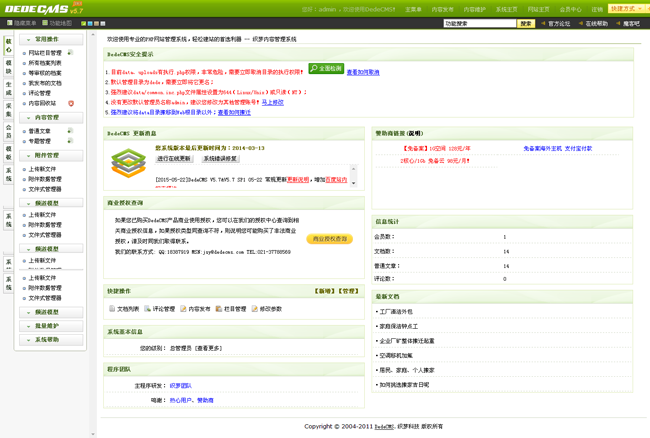
Task: Click the 进行在线更新 button
Action: pyautogui.click(x=175, y=159)
